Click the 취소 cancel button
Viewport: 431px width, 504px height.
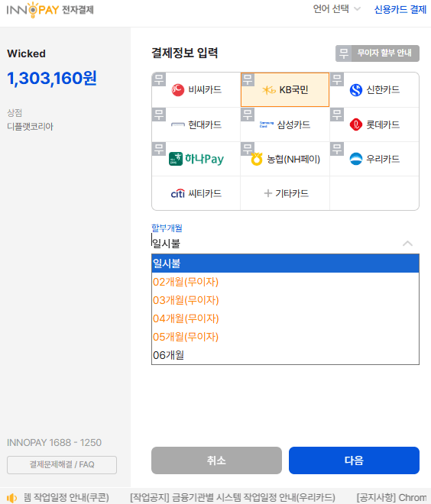point(216,460)
